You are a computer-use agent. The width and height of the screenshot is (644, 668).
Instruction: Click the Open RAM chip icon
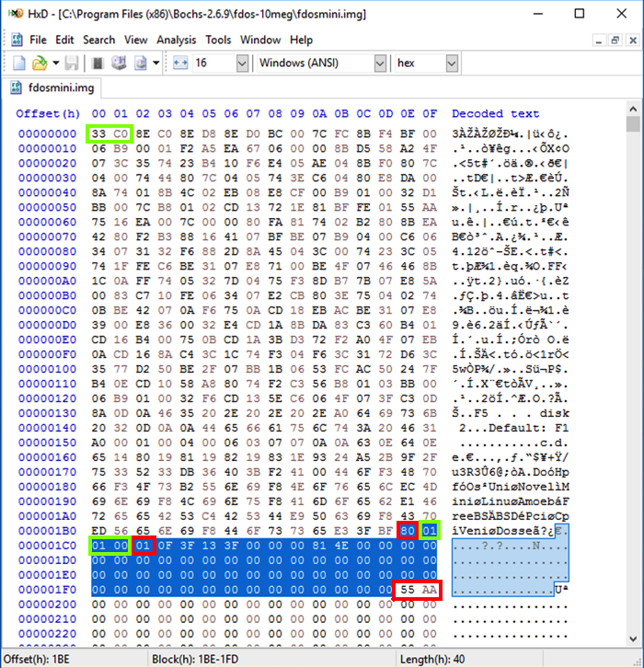[x=98, y=63]
